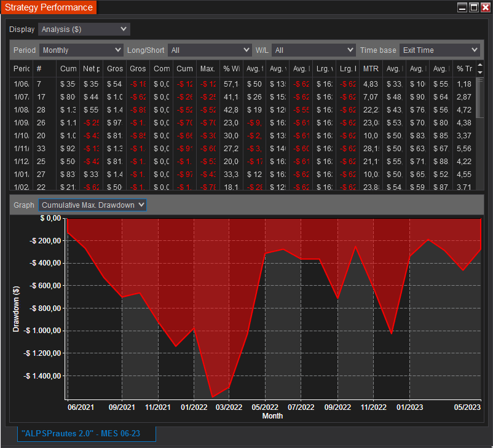Minimize the Strategy Performance window

pyautogui.click(x=462, y=7)
